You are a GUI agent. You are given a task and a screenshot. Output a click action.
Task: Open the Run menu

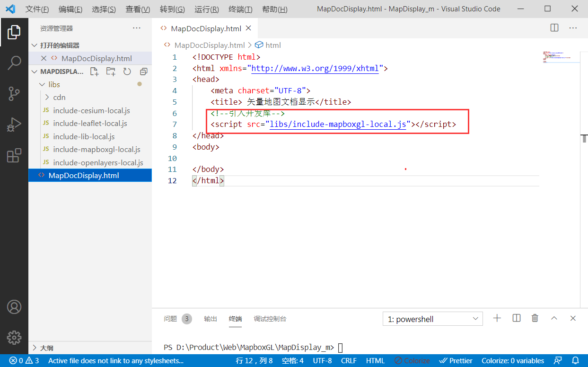coord(207,9)
